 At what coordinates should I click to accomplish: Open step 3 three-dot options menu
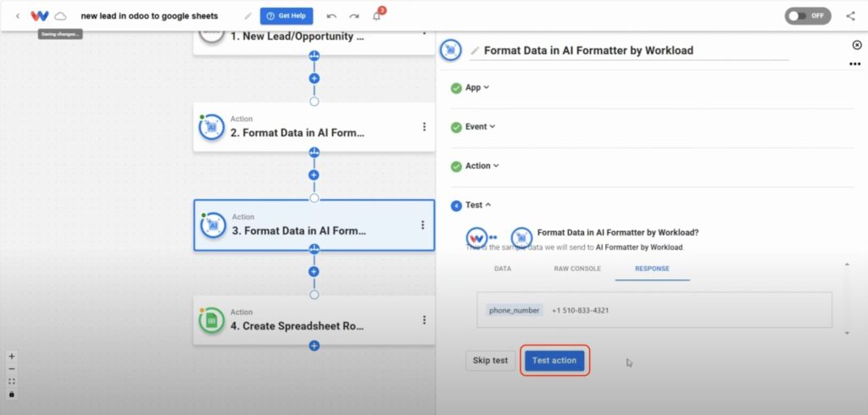pyautogui.click(x=423, y=224)
